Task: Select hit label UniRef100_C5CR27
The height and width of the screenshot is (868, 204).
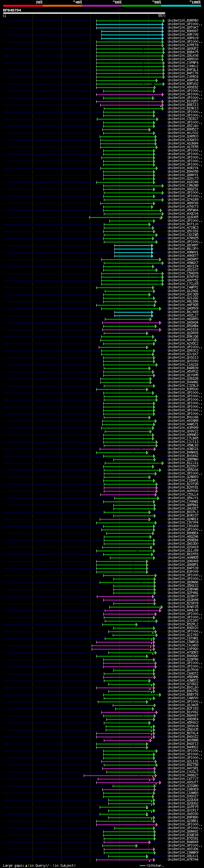Action: [183, 119]
